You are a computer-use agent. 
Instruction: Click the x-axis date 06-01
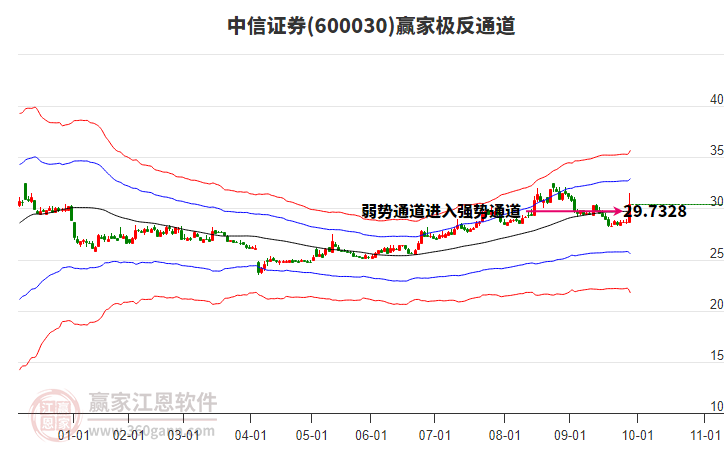(371, 435)
